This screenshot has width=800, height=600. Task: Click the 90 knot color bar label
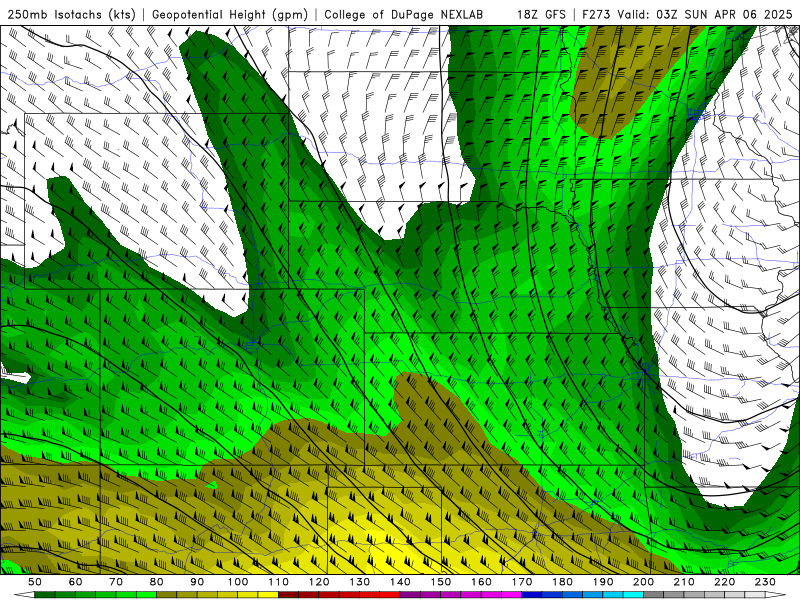(197, 582)
